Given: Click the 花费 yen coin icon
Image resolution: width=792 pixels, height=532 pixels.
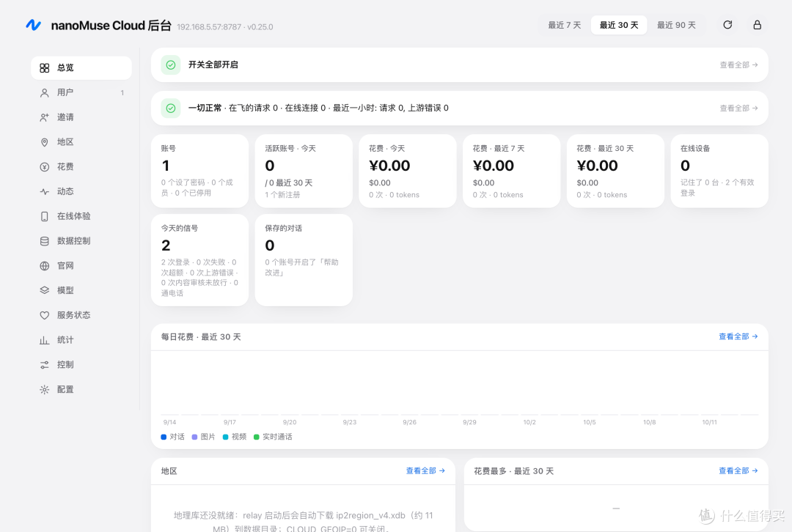Looking at the screenshot, I should [x=45, y=166].
